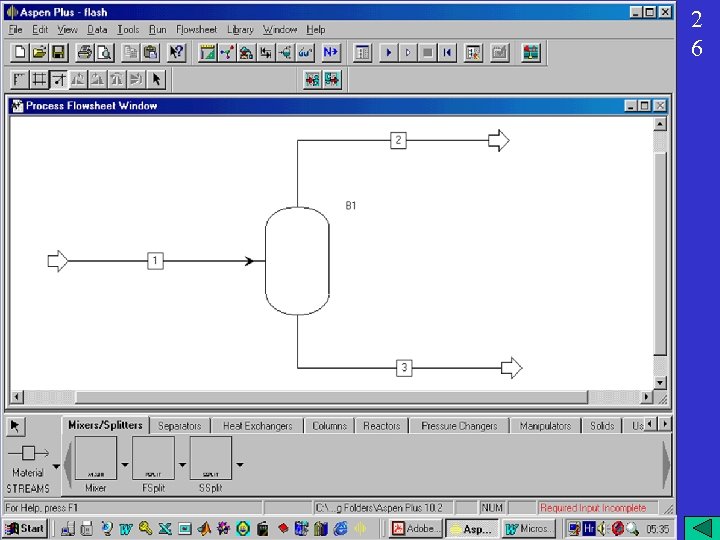Open a file with the folder icon
This screenshot has width=720, height=540.
pyautogui.click(x=39, y=52)
